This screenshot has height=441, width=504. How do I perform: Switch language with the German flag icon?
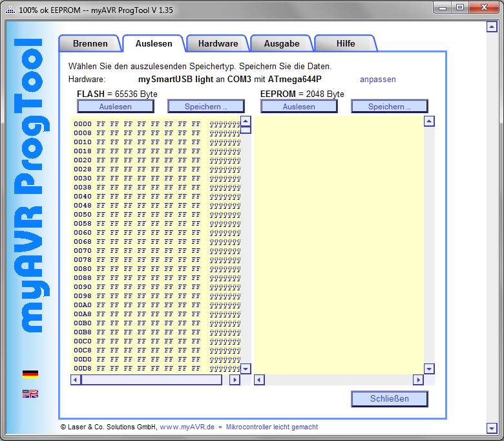30,374
